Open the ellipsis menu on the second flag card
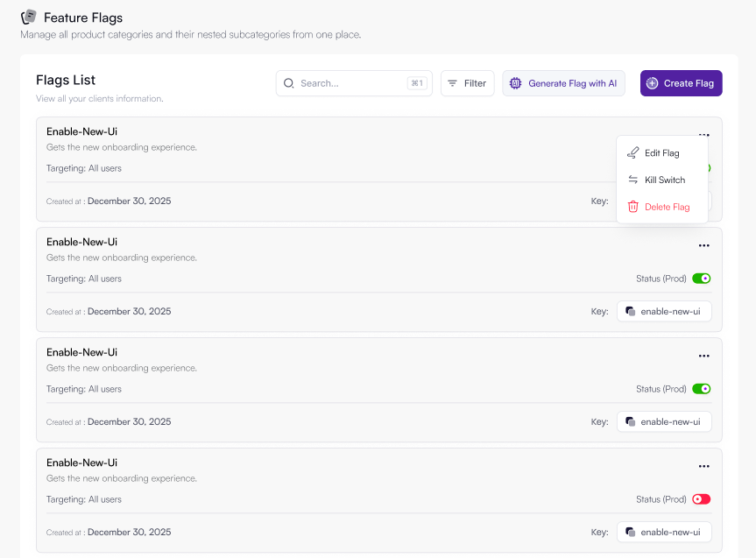Screen dimensions: 756x558 click(x=703, y=245)
